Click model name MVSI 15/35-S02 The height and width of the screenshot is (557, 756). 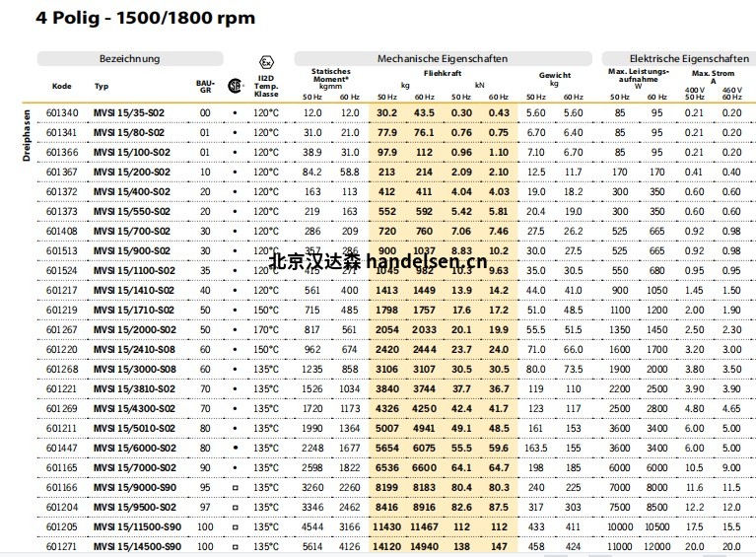(x=129, y=112)
